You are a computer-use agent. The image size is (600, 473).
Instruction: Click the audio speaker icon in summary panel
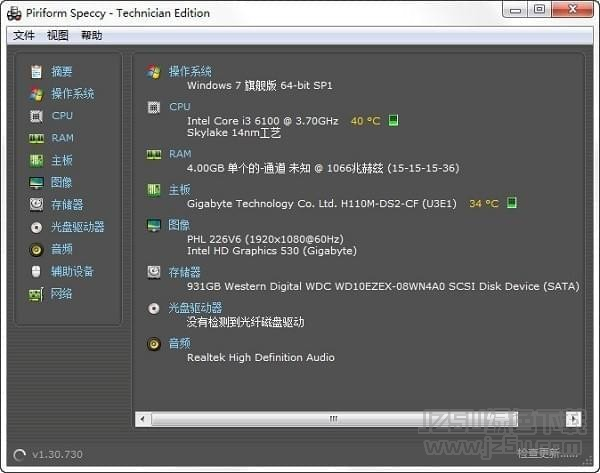pyautogui.click(x=154, y=344)
